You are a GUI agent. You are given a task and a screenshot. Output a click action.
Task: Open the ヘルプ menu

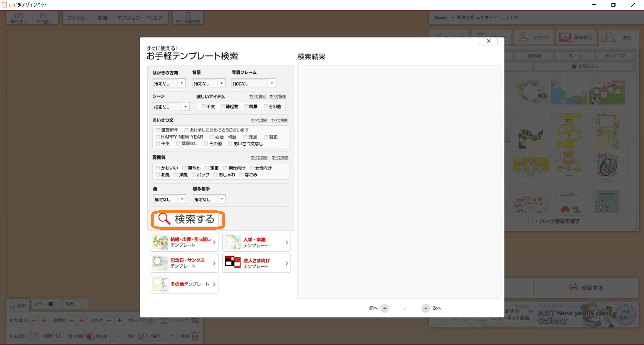pyautogui.click(x=155, y=18)
